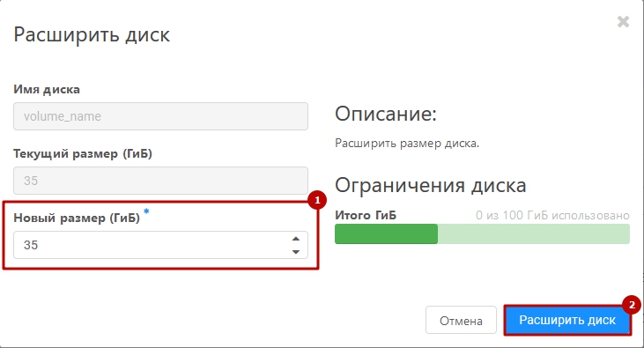Click the dialog title Расширить диск

[x=92, y=34]
